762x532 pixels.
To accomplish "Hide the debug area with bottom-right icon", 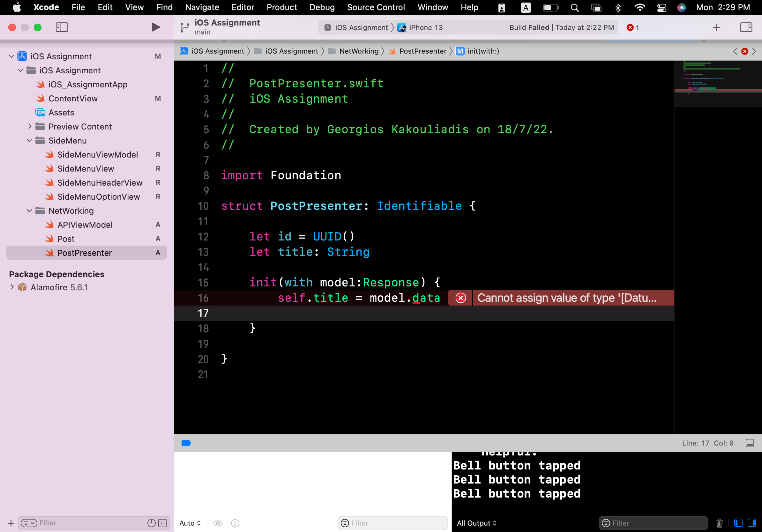I will [x=750, y=443].
